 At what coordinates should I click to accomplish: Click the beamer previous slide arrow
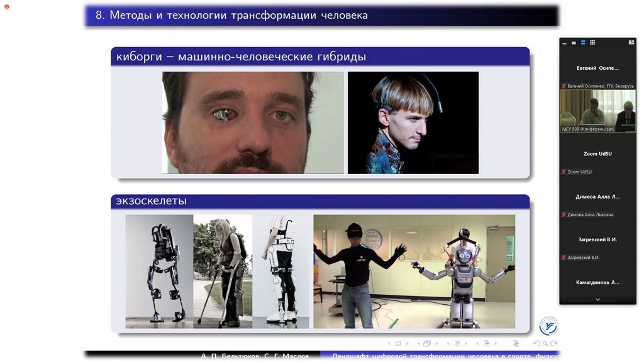[x=389, y=344]
